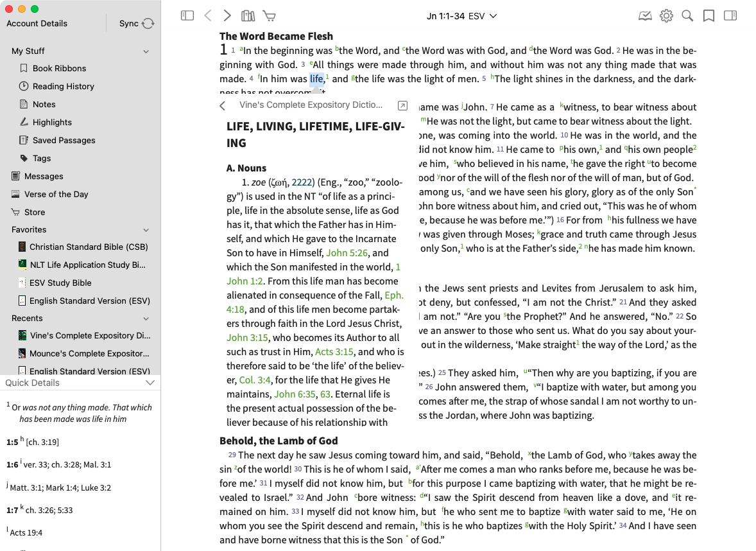
Task: Toggle the right split panel icon
Action: coord(730,15)
